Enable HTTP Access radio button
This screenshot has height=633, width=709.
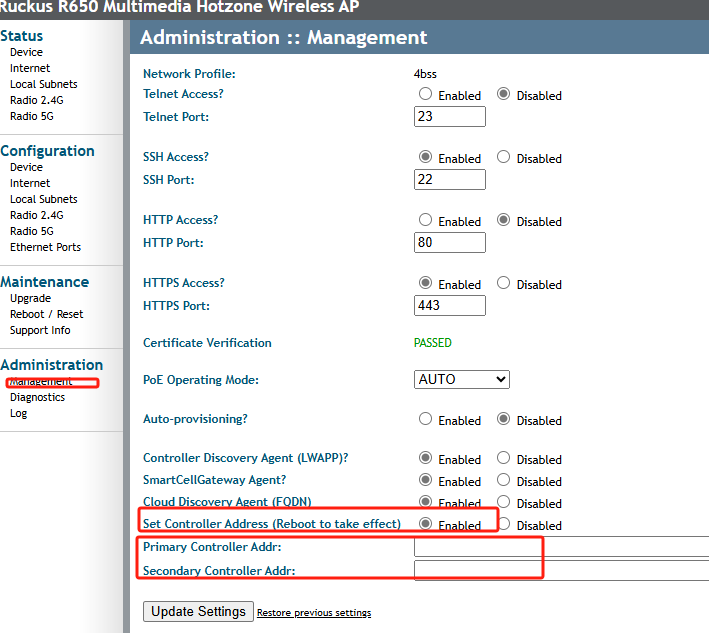pyautogui.click(x=425, y=220)
